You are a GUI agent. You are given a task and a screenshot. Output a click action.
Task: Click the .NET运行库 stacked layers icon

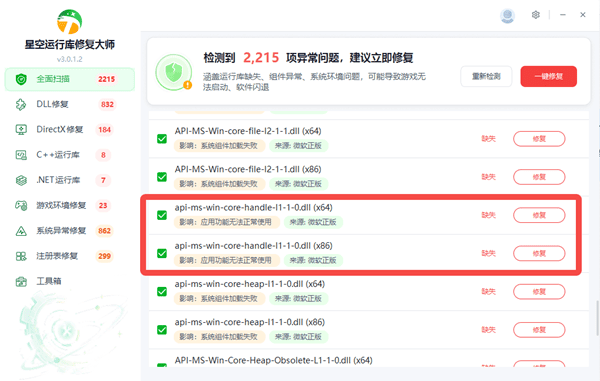[x=21, y=180]
